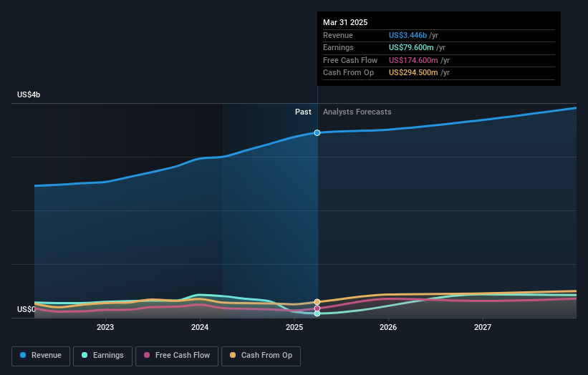The width and height of the screenshot is (588, 375).
Task: Toggle the Cash From Op legend series
Action: click(x=261, y=356)
